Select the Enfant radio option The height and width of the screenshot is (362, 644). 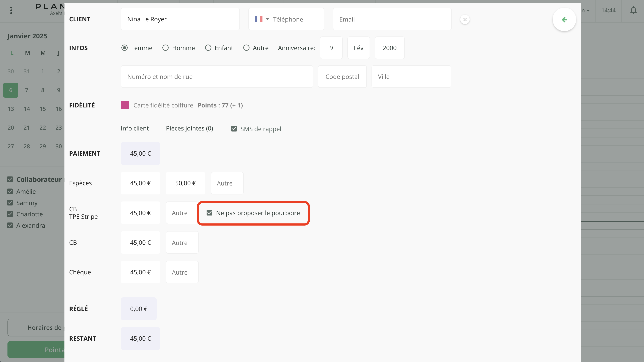coord(208,48)
